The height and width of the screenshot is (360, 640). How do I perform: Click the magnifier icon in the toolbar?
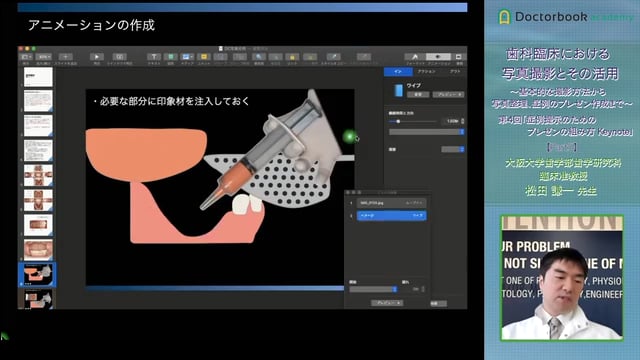pos(259,57)
